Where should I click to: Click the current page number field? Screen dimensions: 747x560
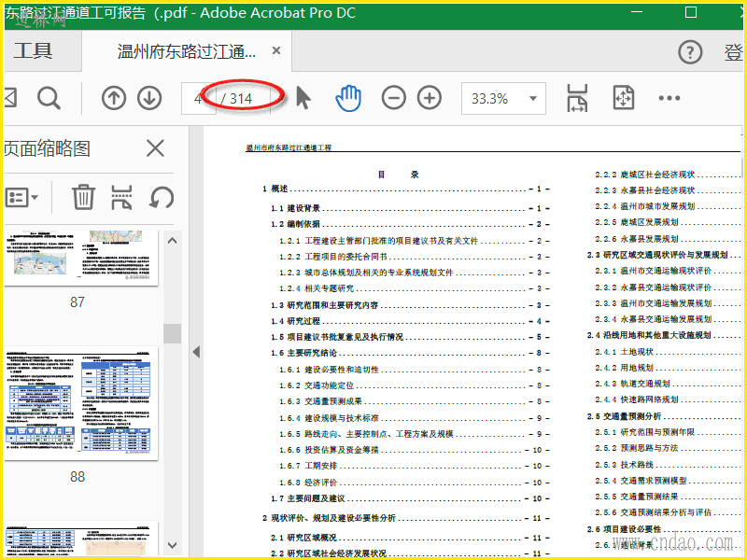pyautogui.click(x=198, y=99)
